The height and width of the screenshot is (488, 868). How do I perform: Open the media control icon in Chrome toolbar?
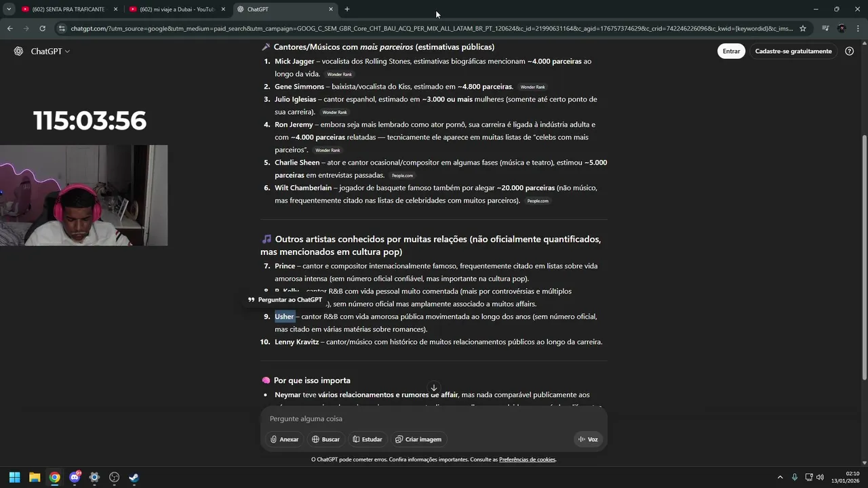point(825,28)
